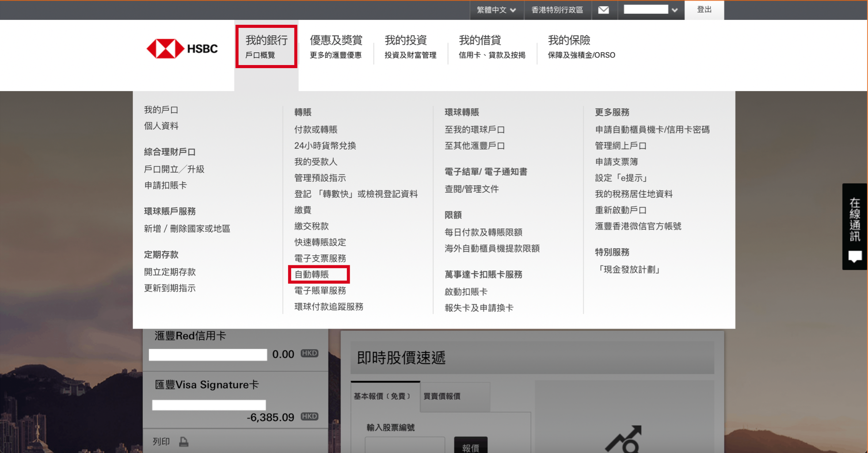Expand the user account dropdown arrow
Viewport: 868px width, 453px height.
pos(674,10)
